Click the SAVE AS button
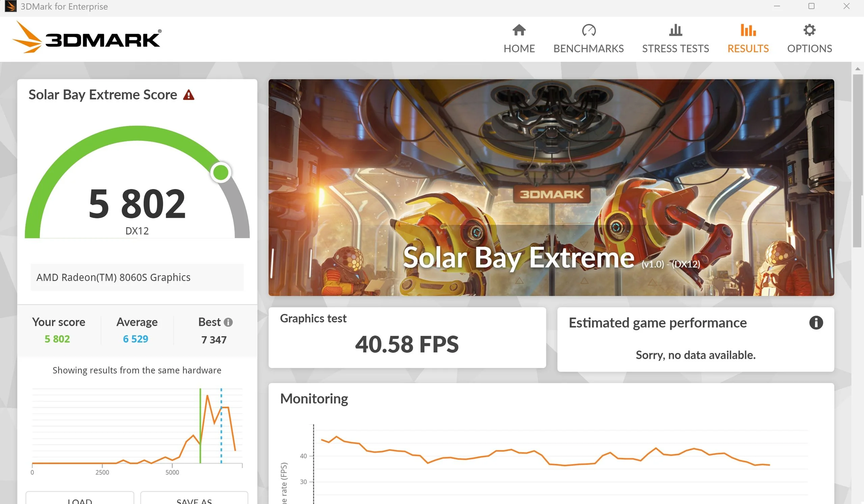 point(194,499)
